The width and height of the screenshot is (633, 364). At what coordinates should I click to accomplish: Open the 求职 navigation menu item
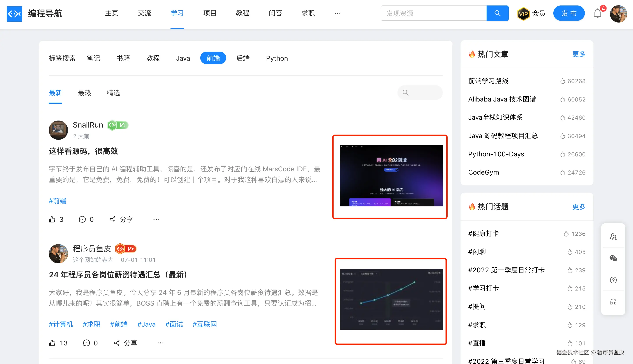tap(308, 13)
